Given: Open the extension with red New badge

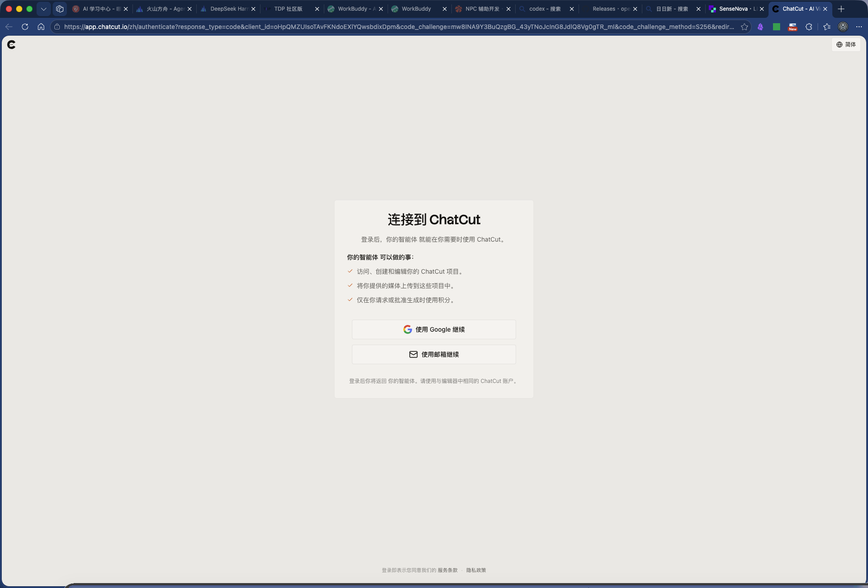Looking at the screenshot, I should pyautogui.click(x=793, y=27).
